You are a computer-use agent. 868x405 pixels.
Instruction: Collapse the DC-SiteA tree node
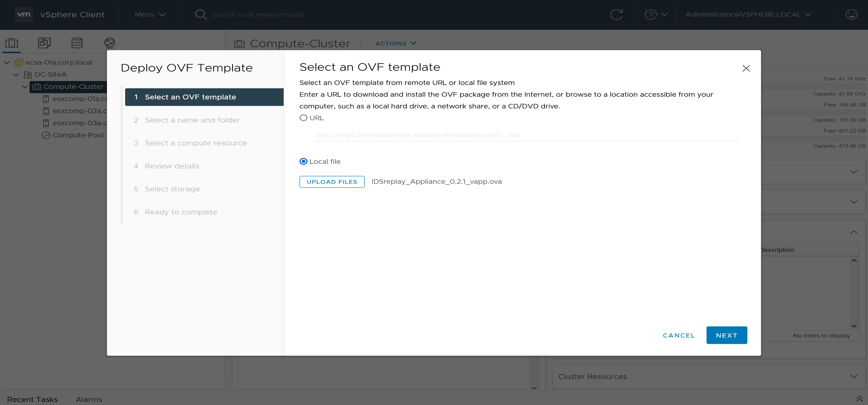click(16, 75)
